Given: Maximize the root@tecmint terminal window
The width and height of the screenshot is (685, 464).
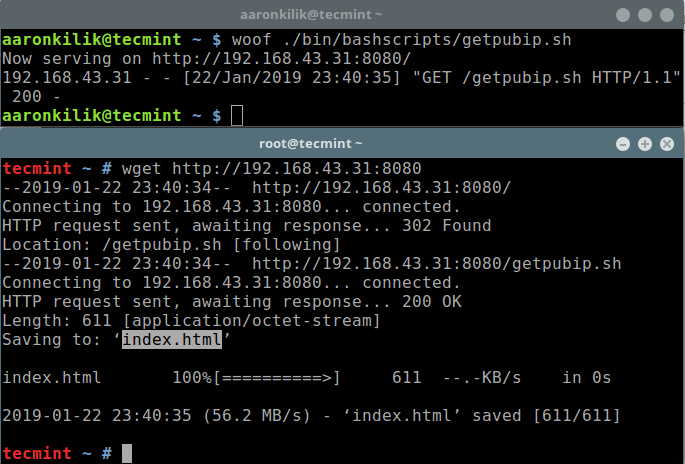Looking at the screenshot, I should click(645, 144).
